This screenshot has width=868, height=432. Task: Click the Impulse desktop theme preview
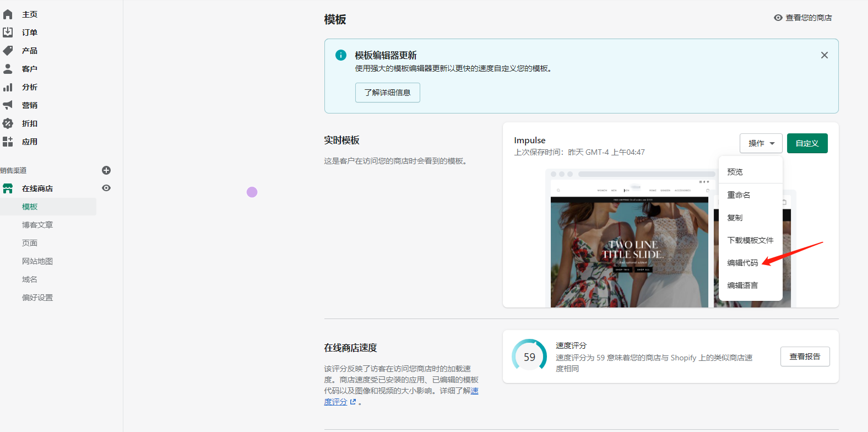pos(630,239)
